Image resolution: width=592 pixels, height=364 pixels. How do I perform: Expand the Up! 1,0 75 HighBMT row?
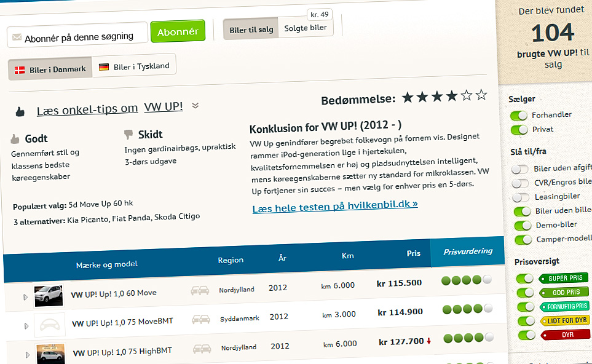[28, 355]
